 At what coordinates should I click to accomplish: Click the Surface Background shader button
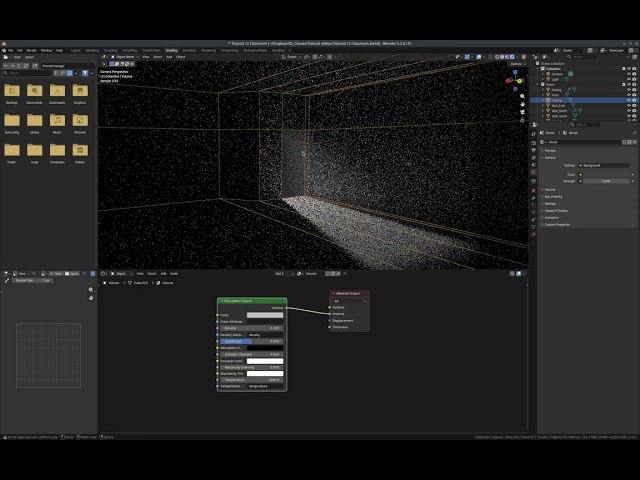point(604,165)
